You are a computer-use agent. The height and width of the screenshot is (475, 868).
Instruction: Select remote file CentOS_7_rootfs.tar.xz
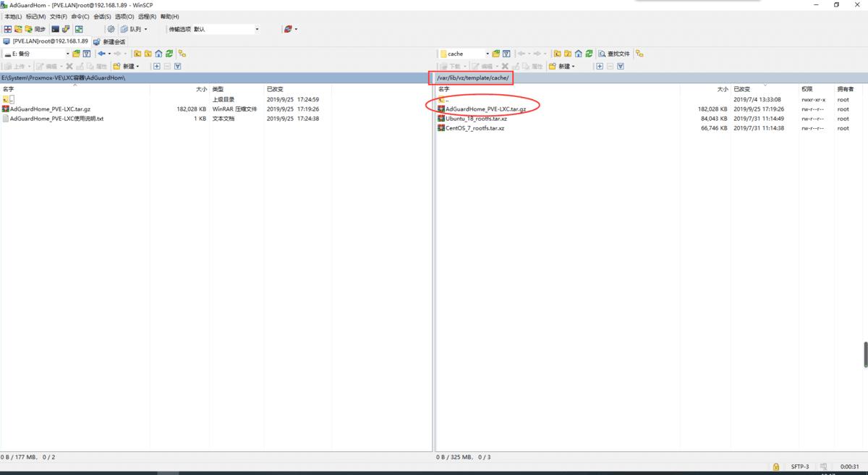coord(471,128)
